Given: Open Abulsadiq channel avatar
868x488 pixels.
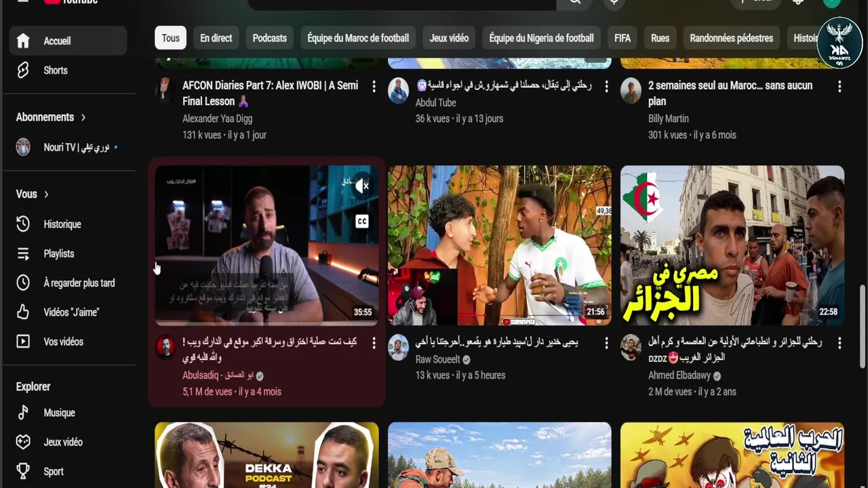Looking at the screenshot, I should [x=165, y=346].
